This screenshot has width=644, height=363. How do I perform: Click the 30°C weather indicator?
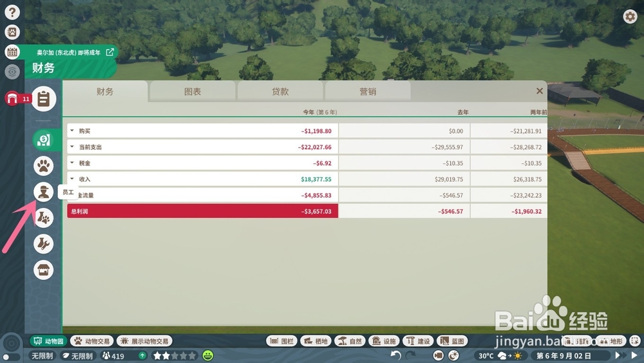coord(500,356)
